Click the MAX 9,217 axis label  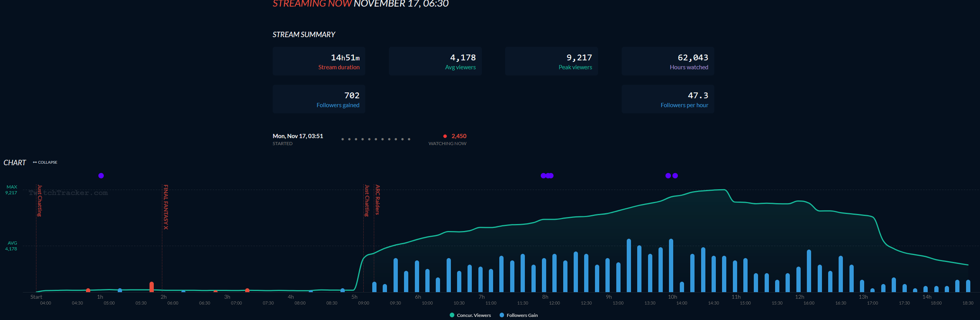click(x=11, y=190)
